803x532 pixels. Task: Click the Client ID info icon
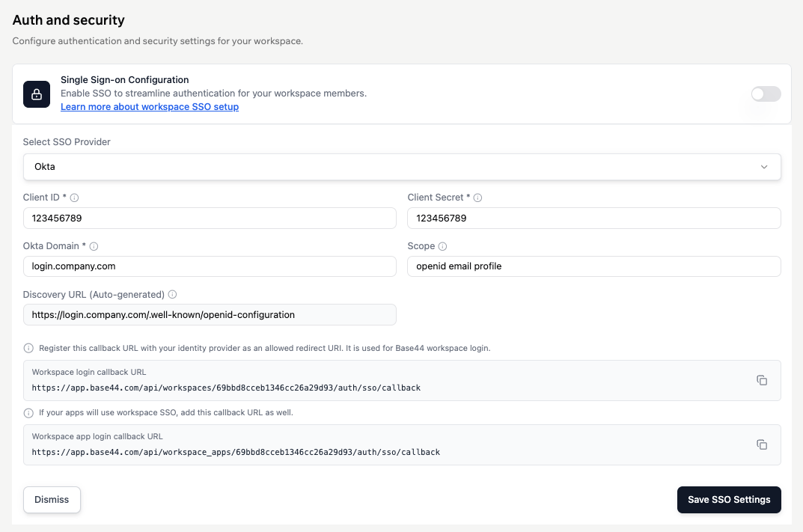[74, 198]
